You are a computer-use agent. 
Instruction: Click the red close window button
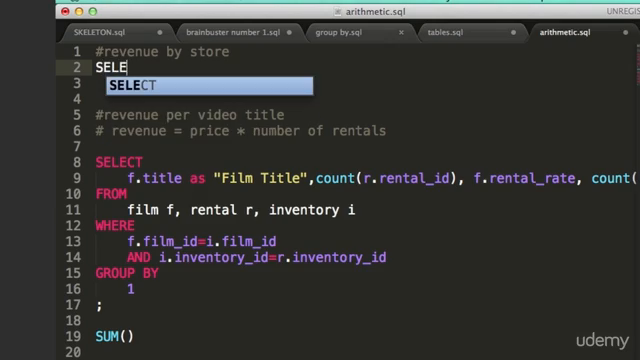coord(65,11)
